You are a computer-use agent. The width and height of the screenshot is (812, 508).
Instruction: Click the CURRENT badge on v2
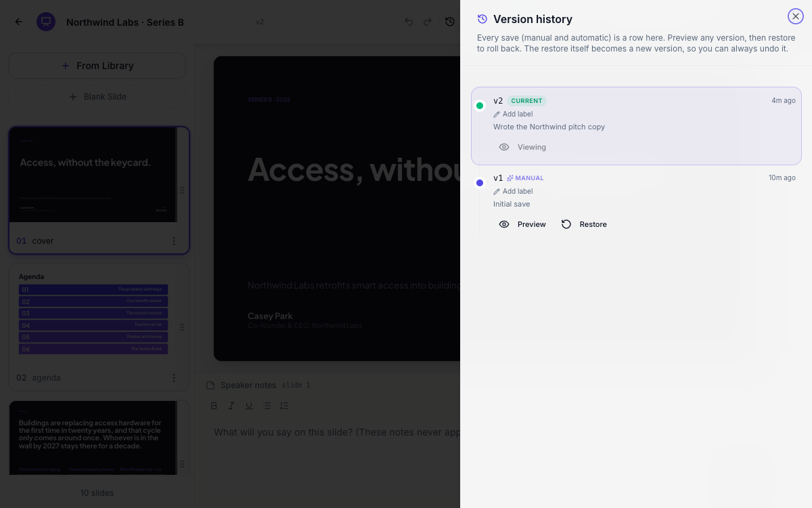point(526,101)
